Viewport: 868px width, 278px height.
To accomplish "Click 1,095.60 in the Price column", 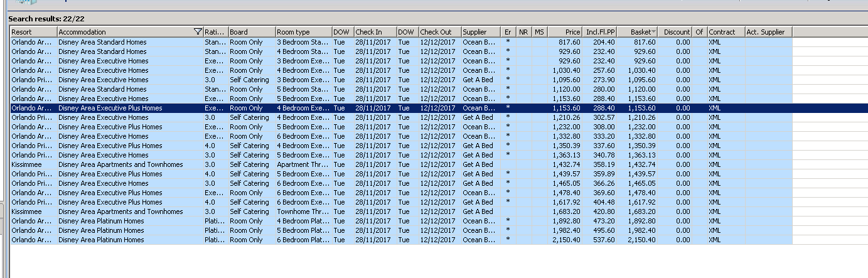I will coord(566,80).
